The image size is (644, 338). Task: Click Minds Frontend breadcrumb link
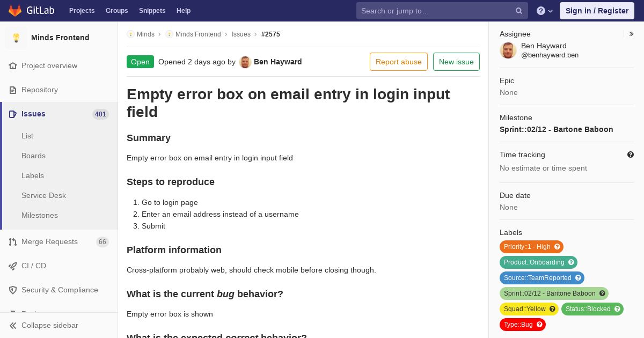[x=198, y=34]
